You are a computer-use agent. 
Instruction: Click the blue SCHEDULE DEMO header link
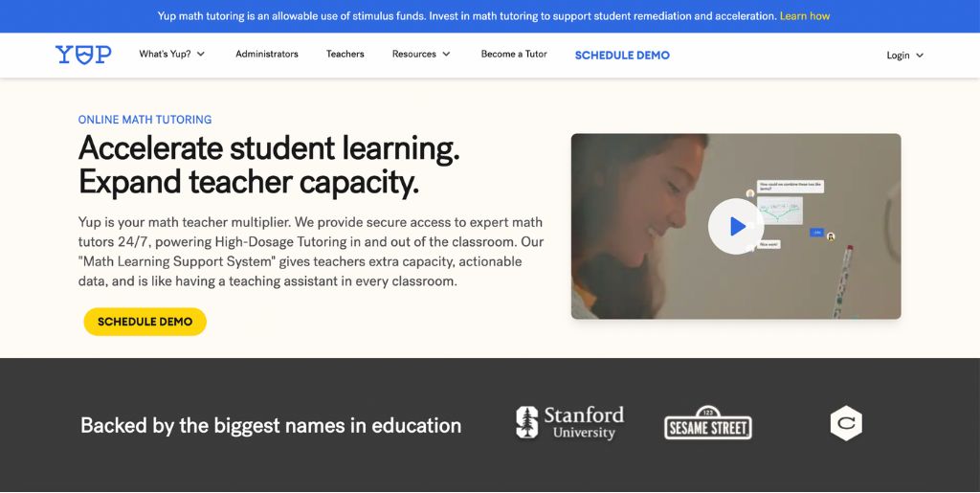[622, 56]
